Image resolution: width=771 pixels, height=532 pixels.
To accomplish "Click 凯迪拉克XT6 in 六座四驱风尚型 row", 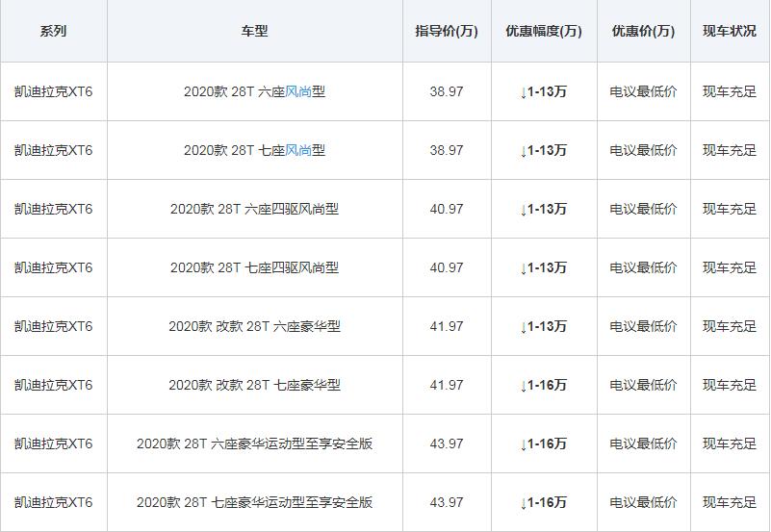I will point(53,209).
